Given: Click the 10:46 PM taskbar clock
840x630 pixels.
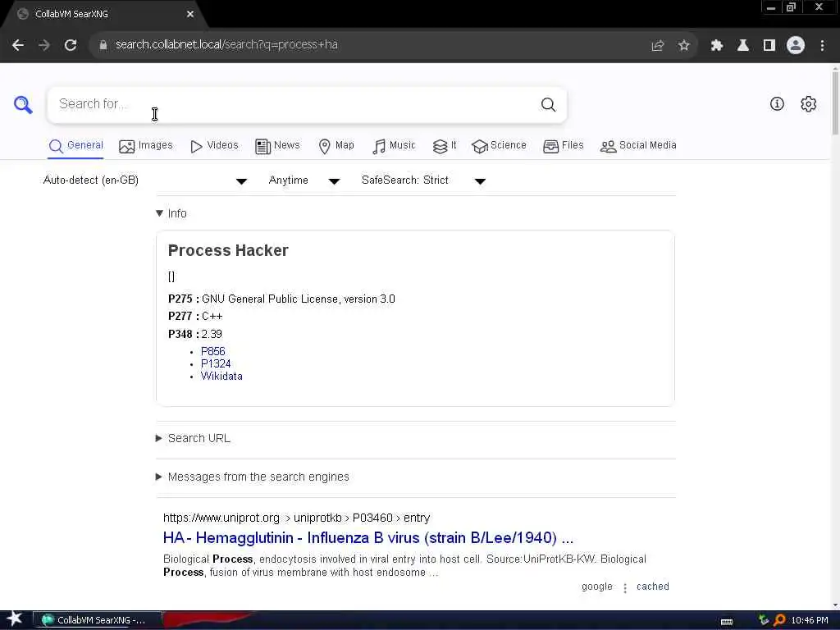Looking at the screenshot, I should click(810, 620).
